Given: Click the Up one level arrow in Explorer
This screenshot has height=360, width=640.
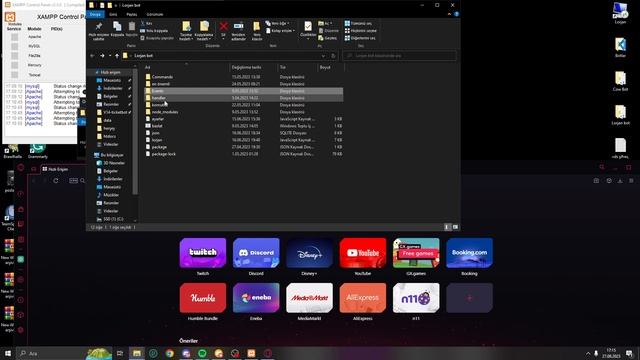Looking at the screenshot, I should coord(117,56).
